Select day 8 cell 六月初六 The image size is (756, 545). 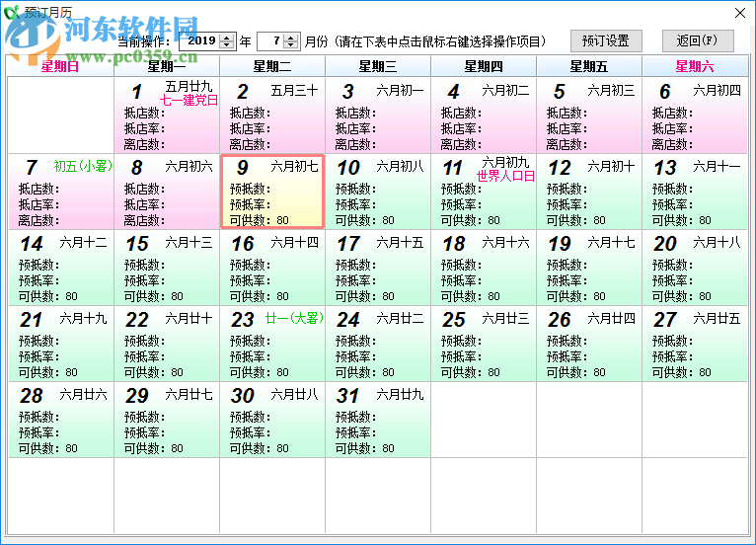click(x=167, y=192)
